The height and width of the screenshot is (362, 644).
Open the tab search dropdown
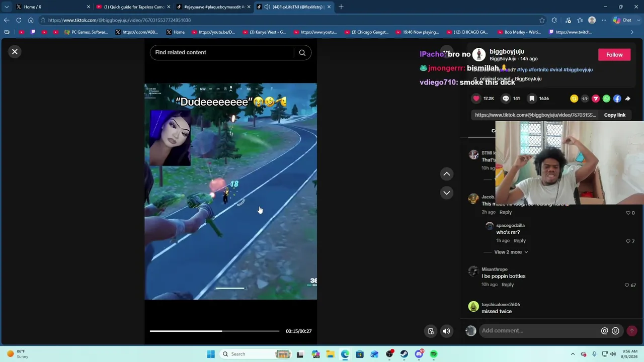tap(6, 7)
